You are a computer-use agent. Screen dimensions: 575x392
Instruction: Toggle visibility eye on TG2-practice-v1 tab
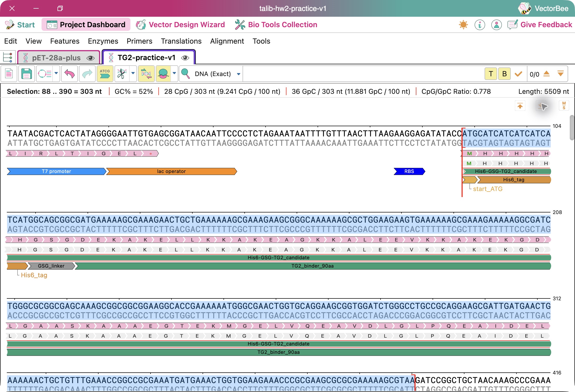185,58
